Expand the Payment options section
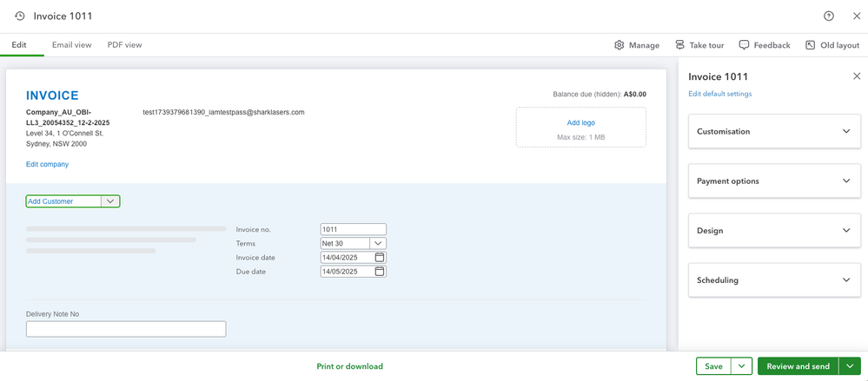This screenshot has height=381, width=868. [774, 181]
